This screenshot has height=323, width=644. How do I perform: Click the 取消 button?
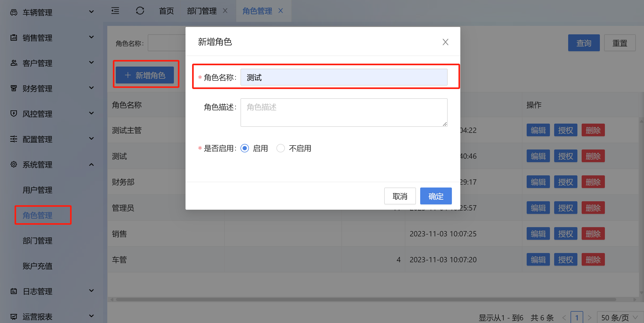click(x=400, y=196)
